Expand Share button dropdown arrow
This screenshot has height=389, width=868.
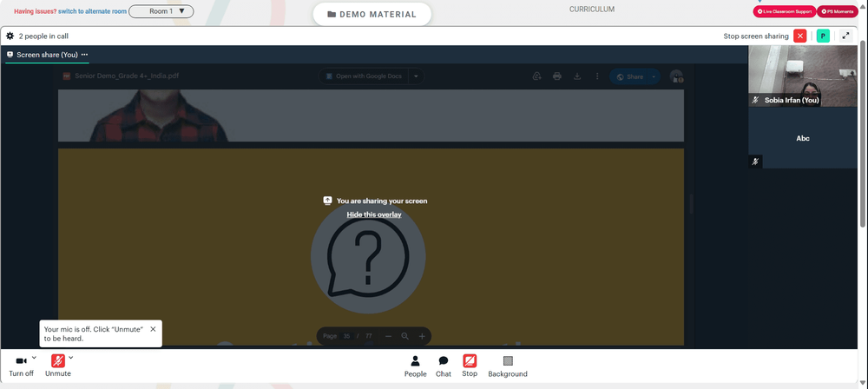coord(654,76)
